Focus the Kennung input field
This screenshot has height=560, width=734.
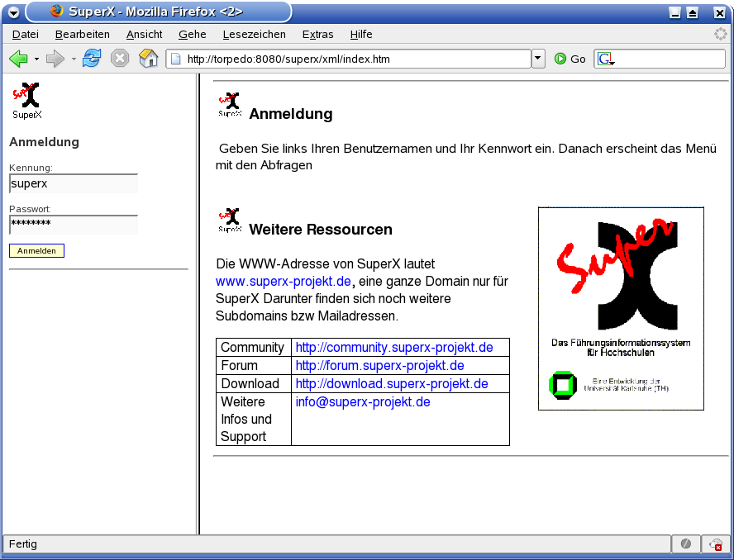(74, 183)
